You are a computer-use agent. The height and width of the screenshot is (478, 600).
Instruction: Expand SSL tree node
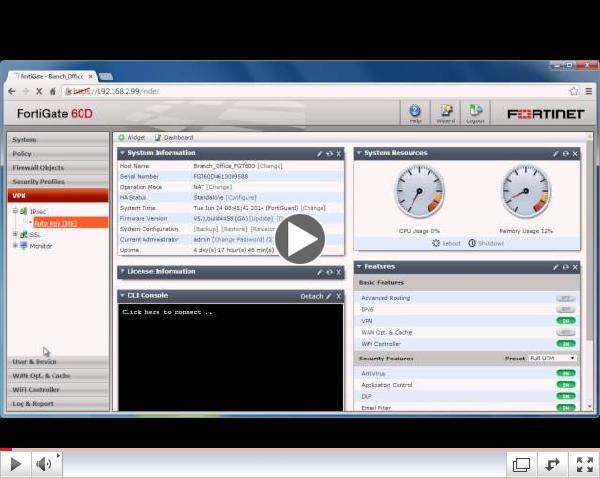[15, 234]
